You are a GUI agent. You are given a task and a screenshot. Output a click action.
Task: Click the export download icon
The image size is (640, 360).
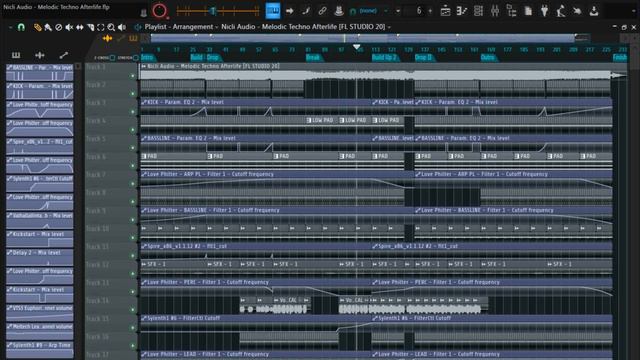click(594, 11)
